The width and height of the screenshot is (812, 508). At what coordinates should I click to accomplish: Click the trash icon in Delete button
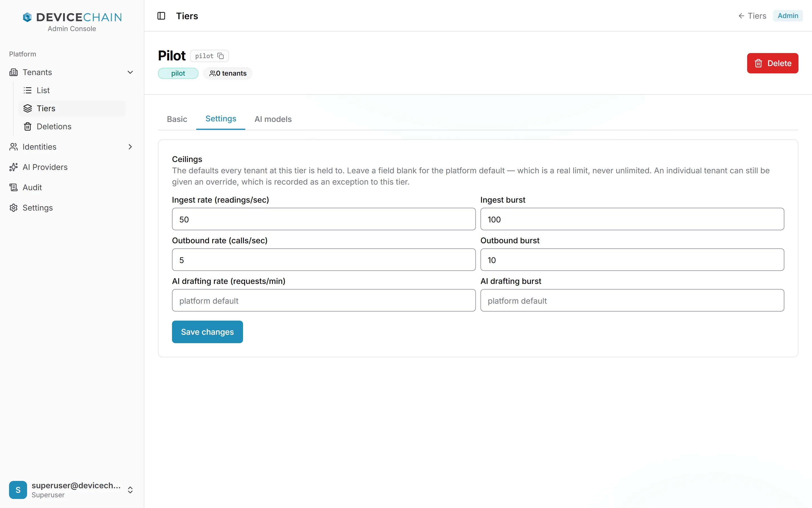pos(758,63)
